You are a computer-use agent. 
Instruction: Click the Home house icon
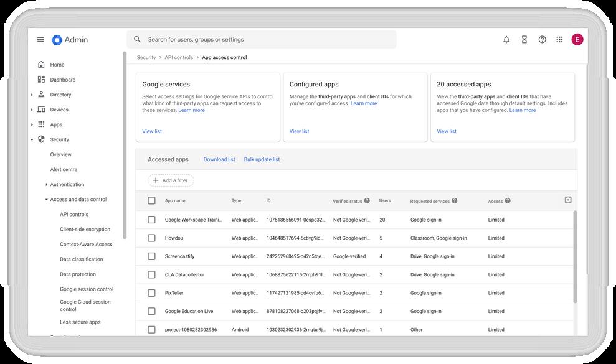click(41, 64)
